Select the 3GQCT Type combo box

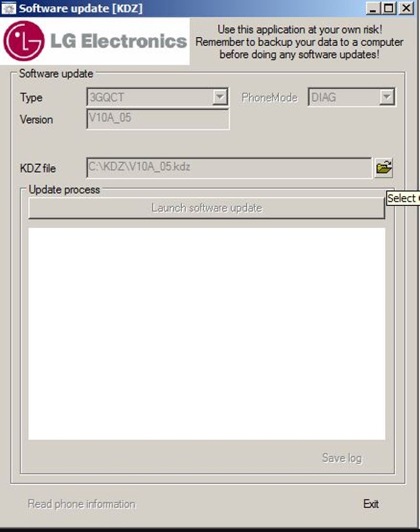(x=157, y=97)
